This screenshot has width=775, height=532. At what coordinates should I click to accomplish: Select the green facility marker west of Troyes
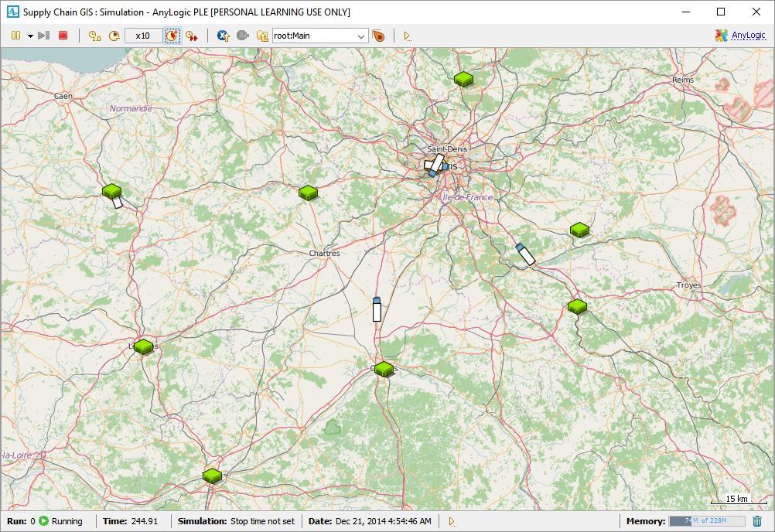(x=577, y=306)
